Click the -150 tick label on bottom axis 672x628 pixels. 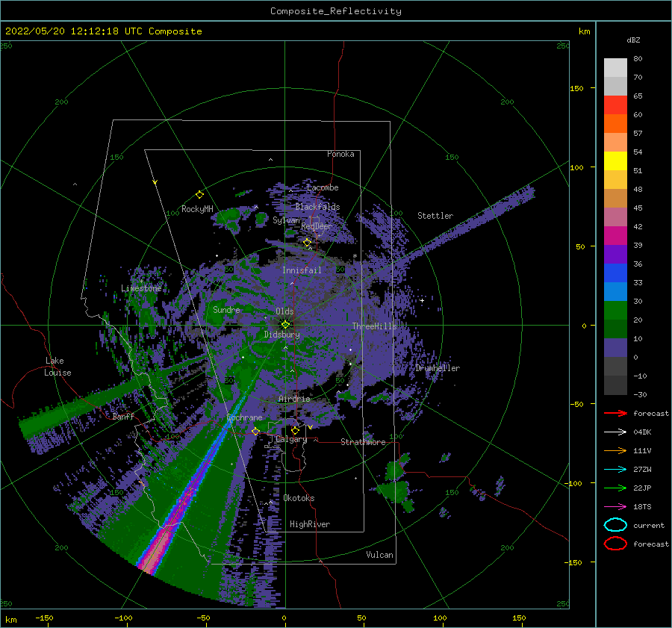(x=44, y=618)
